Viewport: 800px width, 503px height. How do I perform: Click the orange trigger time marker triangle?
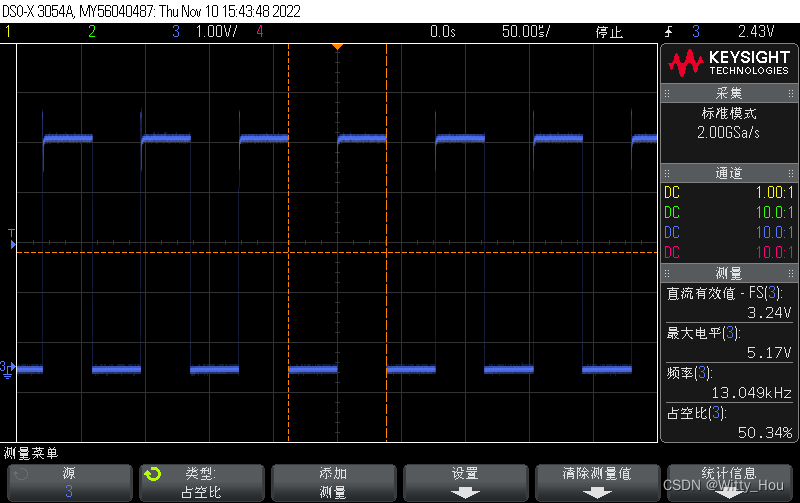pos(337,47)
